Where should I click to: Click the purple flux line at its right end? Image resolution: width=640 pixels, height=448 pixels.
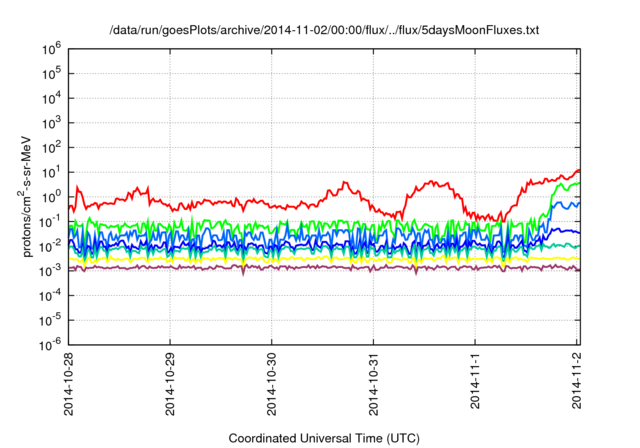click(x=577, y=267)
